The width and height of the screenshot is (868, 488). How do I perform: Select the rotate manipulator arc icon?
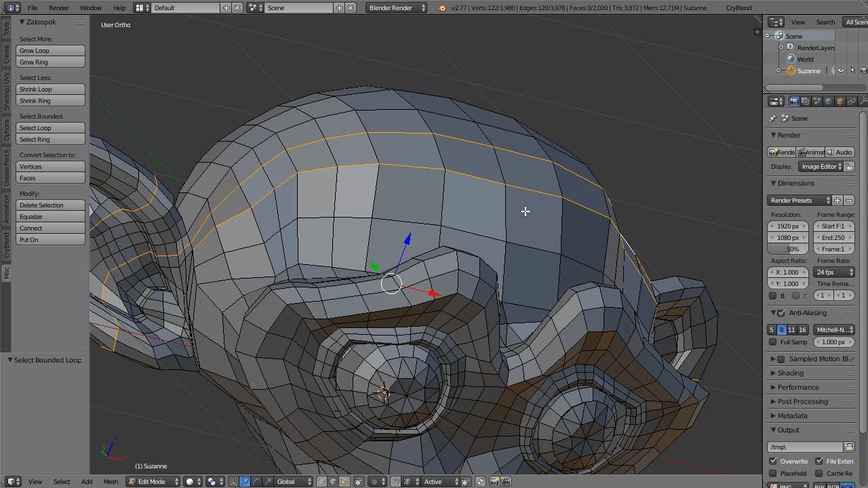tap(257, 482)
